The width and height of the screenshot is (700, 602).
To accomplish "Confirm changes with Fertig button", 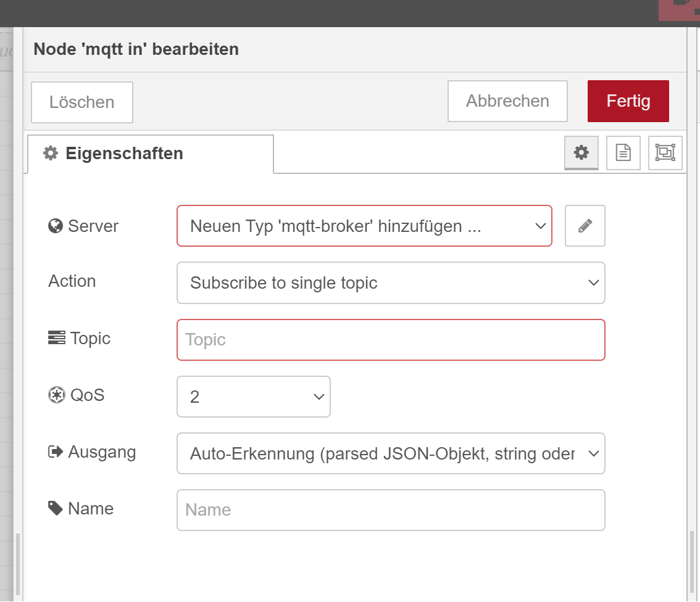I will 628,101.
